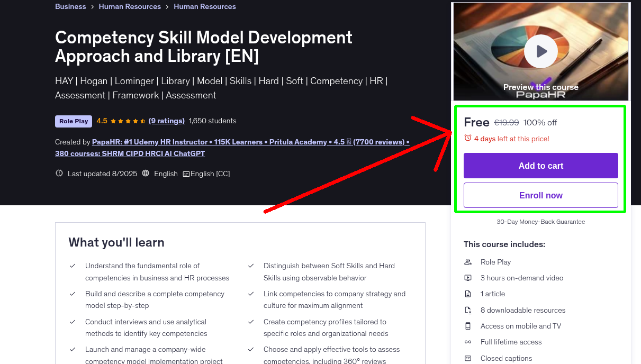Screen dimensions: 641x364
Task: Click the alarm clock icon beside days left
Action: (467, 138)
